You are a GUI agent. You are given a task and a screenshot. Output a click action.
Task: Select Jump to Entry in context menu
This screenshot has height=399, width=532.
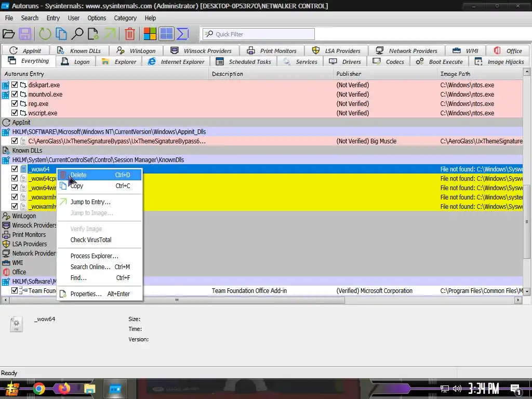click(99, 202)
